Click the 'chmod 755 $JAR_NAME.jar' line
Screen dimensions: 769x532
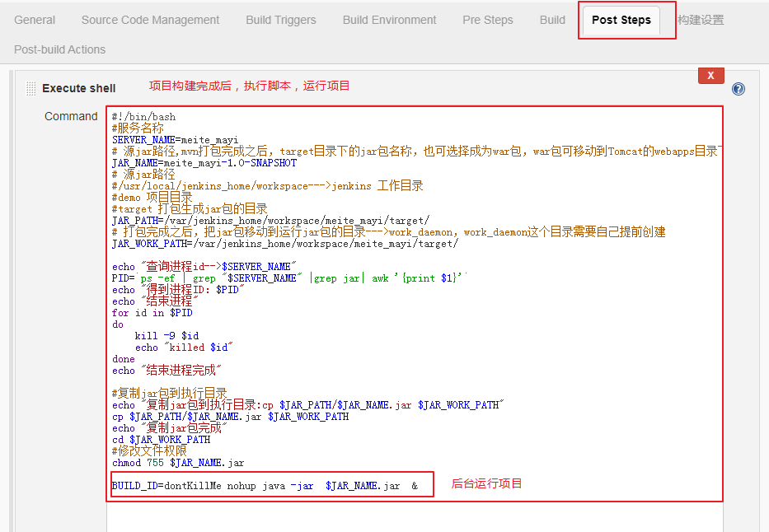click(x=178, y=463)
